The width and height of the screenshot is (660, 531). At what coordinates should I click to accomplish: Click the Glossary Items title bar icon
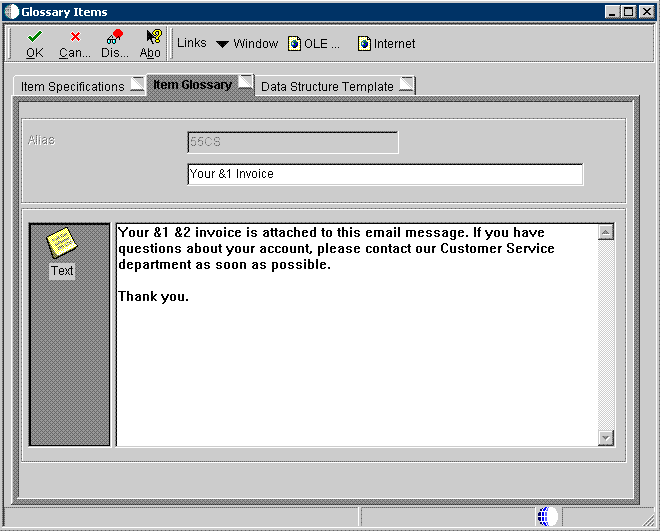(12, 12)
